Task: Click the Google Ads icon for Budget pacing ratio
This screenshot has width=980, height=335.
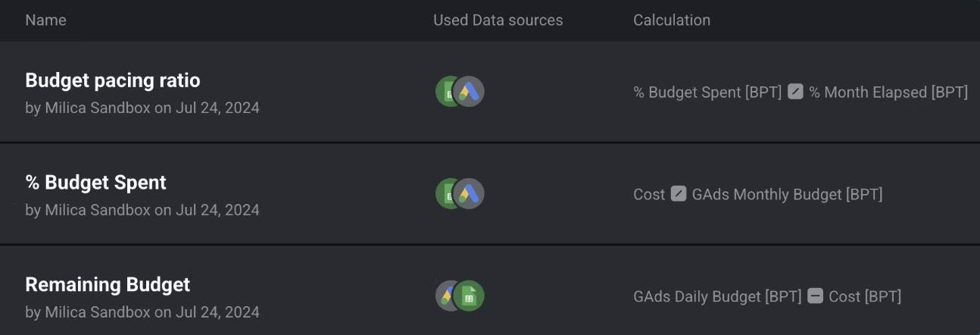Action: pos(470,92)
